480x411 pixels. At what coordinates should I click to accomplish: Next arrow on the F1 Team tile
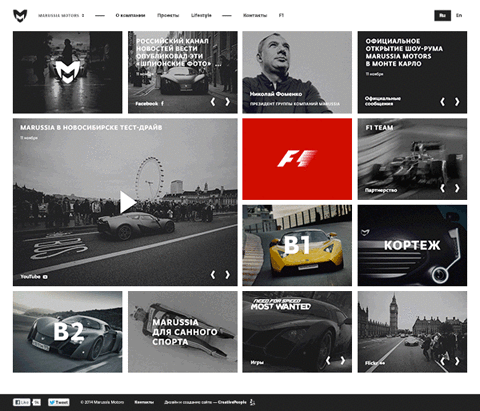[x=457, y=188]
